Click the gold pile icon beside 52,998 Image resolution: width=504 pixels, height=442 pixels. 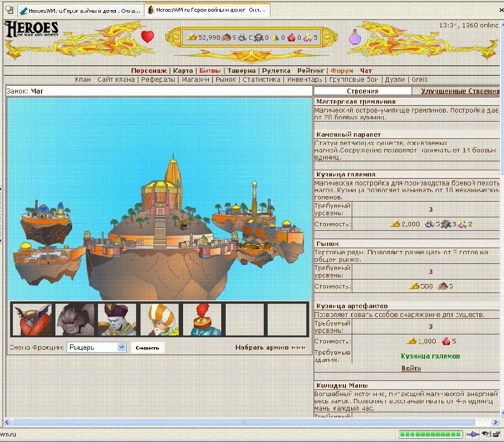tap(192, 38)
